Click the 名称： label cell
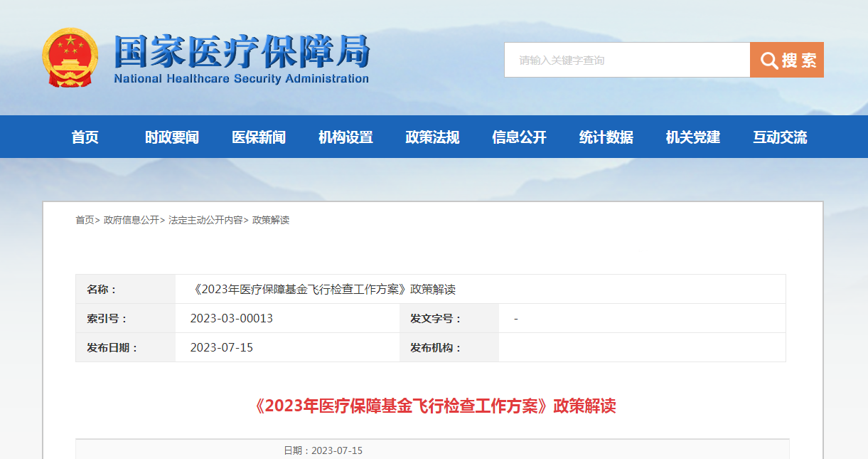The width and height of the screenshot is (868, 459). click(x=126, y=289)
